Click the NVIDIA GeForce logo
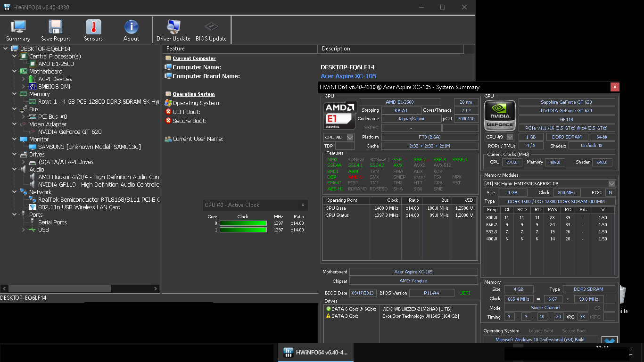The image size is (644, 362). [499, 115]
